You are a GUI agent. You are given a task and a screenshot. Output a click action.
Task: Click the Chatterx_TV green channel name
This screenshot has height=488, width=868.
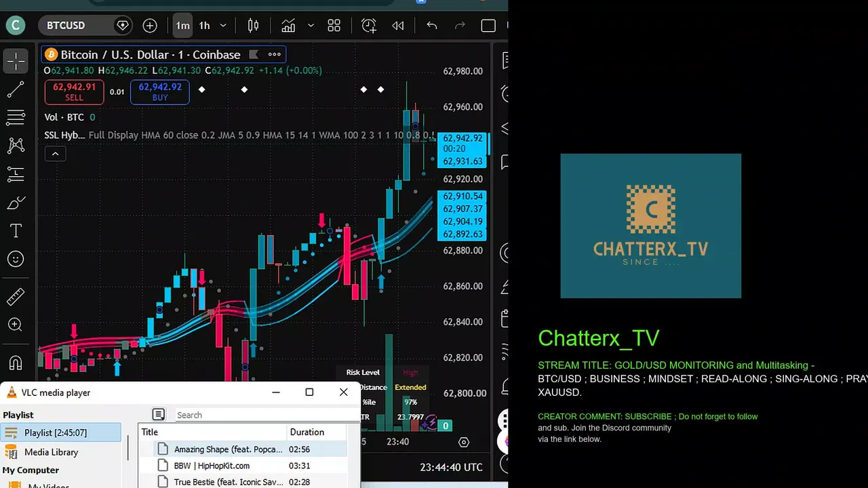coord(598,338)
